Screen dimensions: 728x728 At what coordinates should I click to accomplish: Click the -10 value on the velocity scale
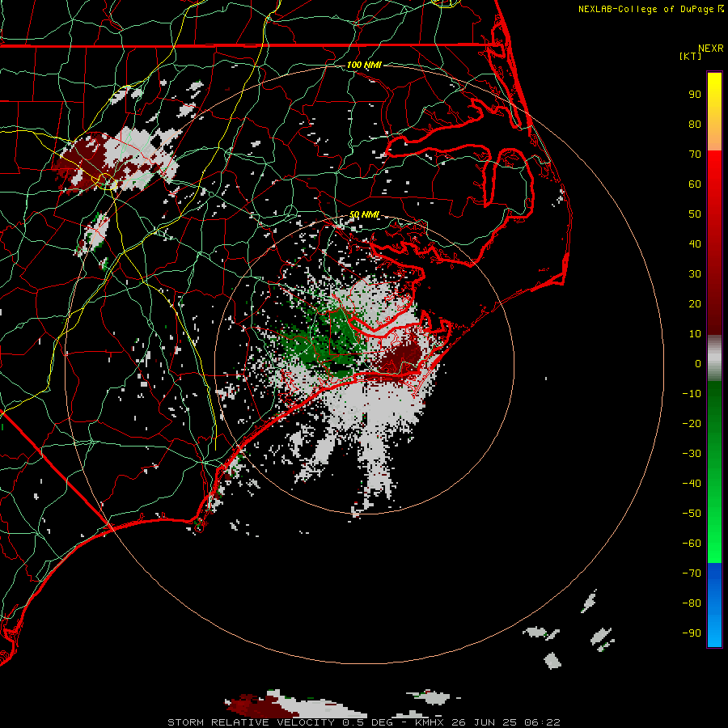pos(692,394)
